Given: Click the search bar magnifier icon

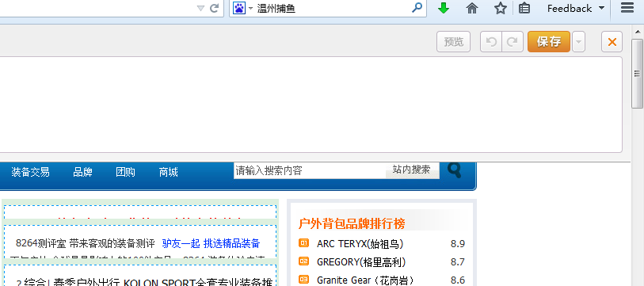Looking at the screenshot, I should (417, 8).
